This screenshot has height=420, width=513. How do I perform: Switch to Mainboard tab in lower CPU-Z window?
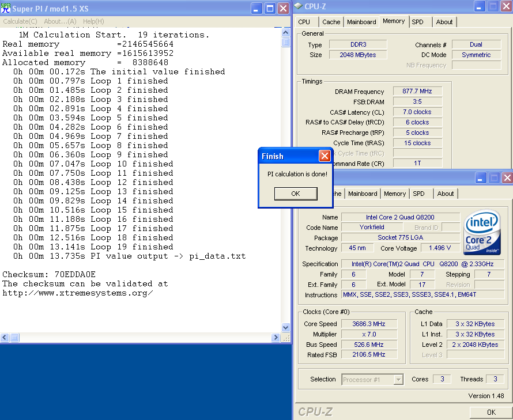click(x=363, y=194)
